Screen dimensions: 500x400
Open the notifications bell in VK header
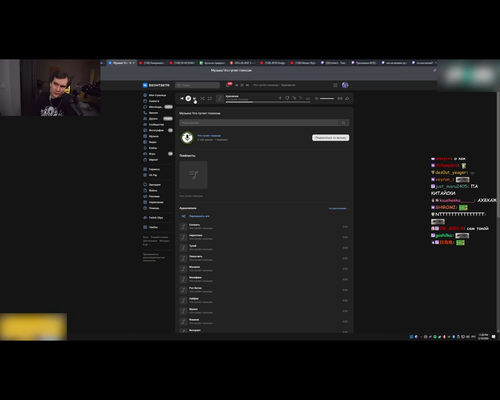(228, 85)
